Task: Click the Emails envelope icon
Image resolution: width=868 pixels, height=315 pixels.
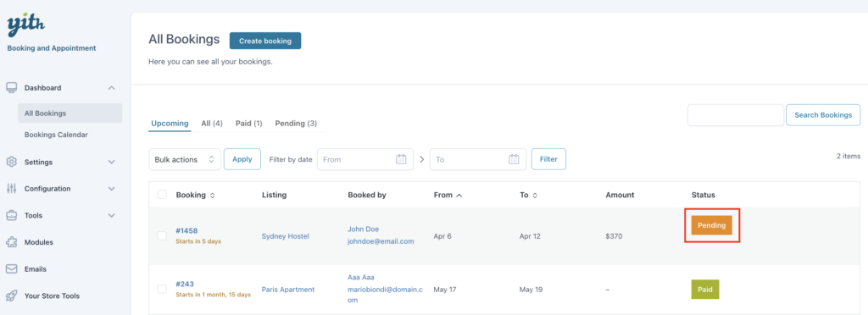Action: (x=12, y=269)
